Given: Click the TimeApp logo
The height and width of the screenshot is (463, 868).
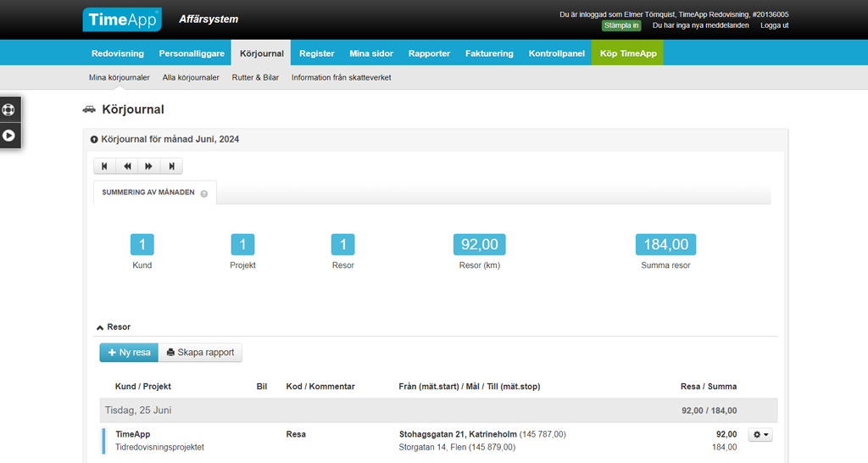Looking at the screenshot, I should [122, 19].
